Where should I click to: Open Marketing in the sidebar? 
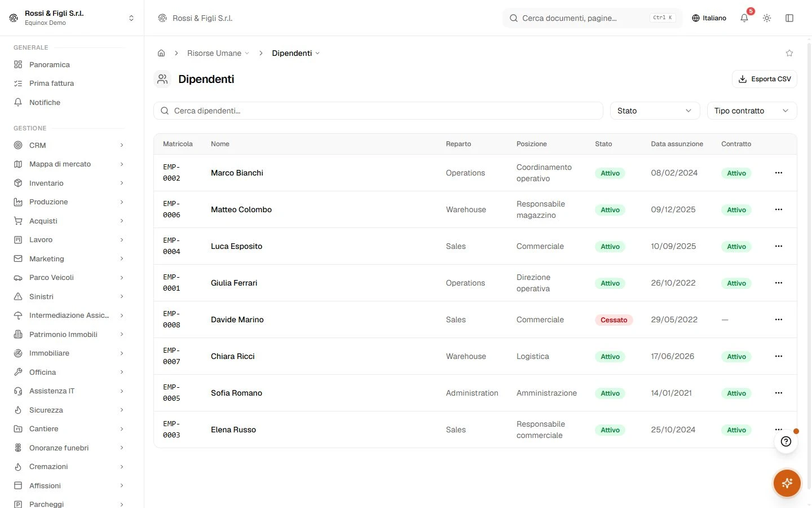(x=69, y=259)
